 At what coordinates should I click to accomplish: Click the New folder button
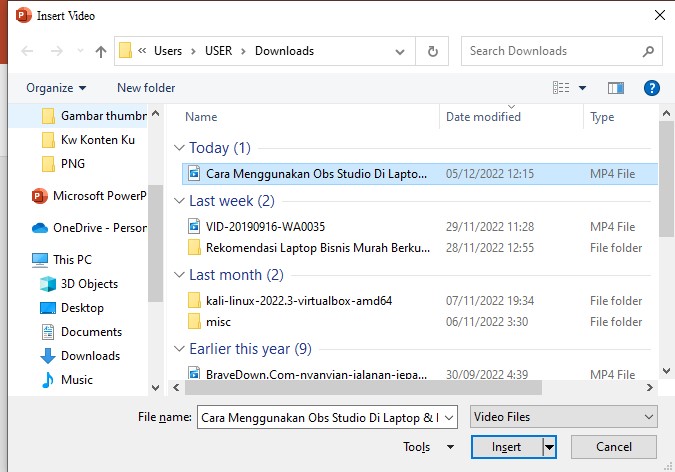pos(146,88)
